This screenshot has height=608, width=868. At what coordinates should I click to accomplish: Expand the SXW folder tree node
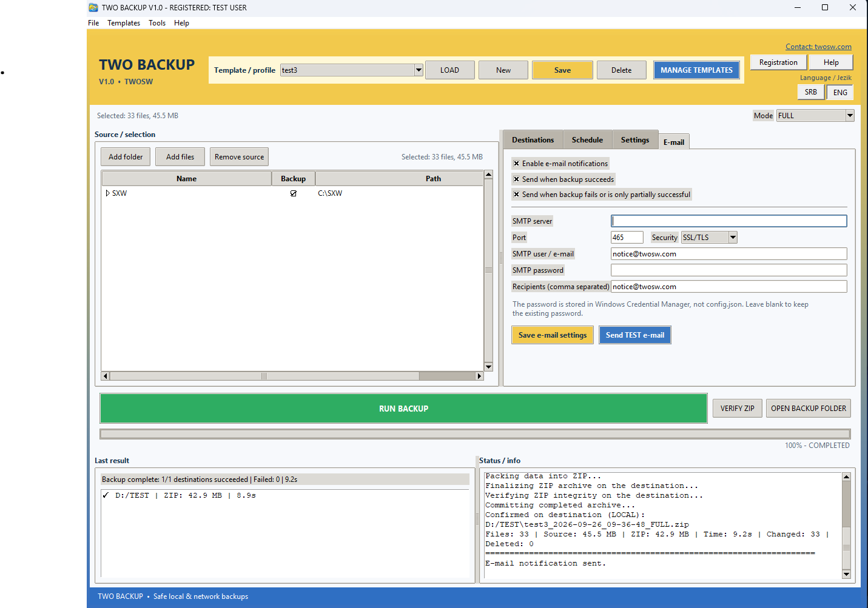pos(107,193)
